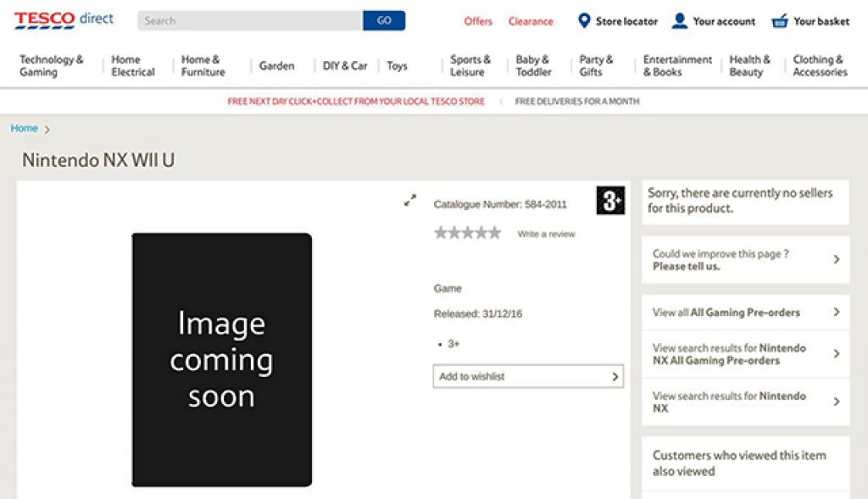Click the Nintendo NX WII U title
The height and width of the screenshot is (499, 868).
pyautogui.click(x=98, y=160)
